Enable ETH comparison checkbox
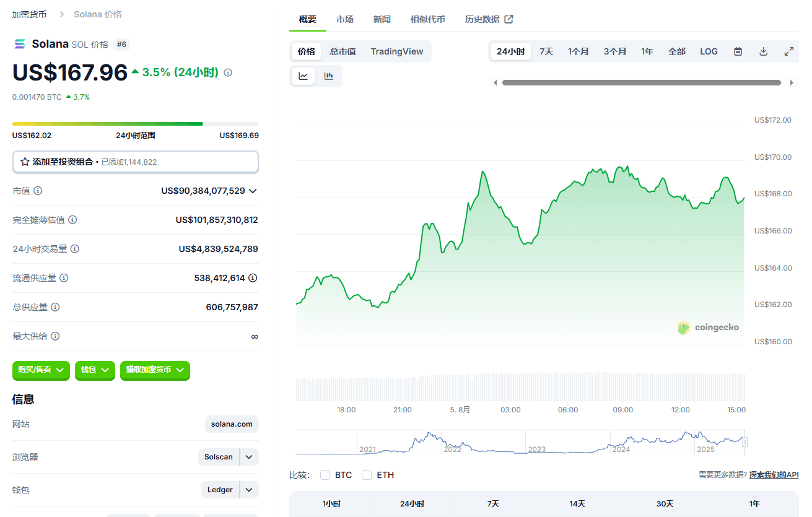 click(367, 475)
